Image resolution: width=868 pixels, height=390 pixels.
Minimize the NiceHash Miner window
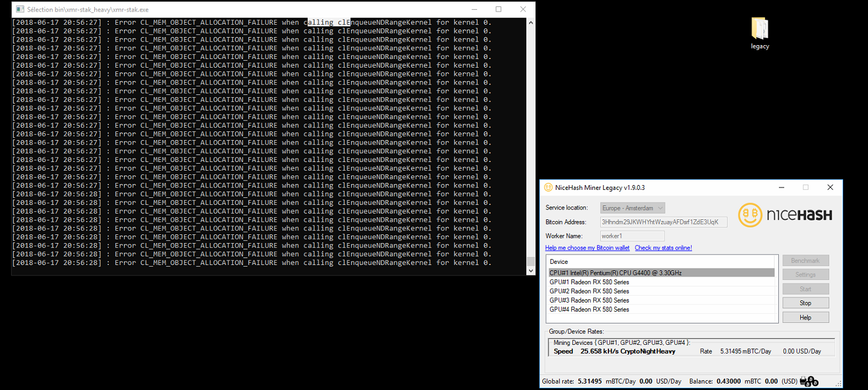pos(781,187)
